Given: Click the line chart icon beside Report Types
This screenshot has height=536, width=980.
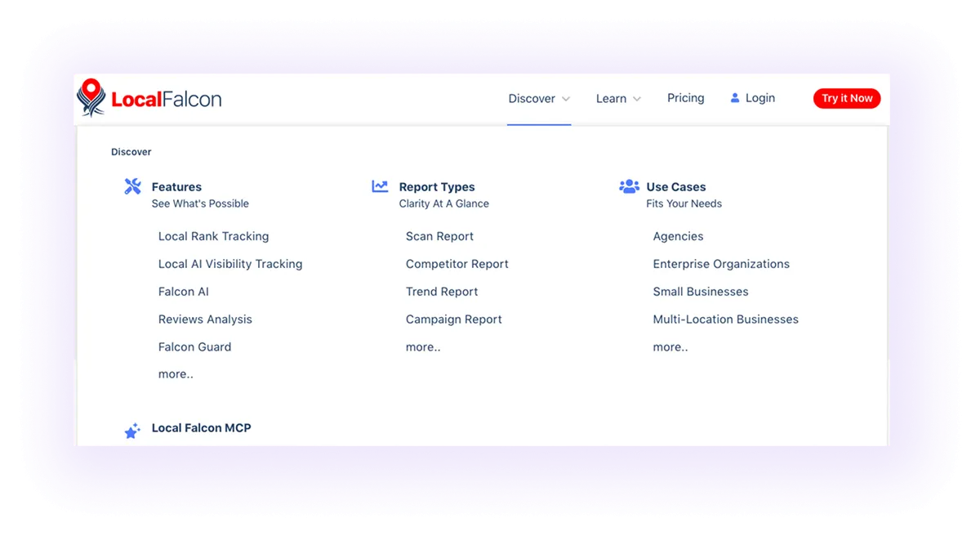Looking at the screenshot, I should pos(379,185).
